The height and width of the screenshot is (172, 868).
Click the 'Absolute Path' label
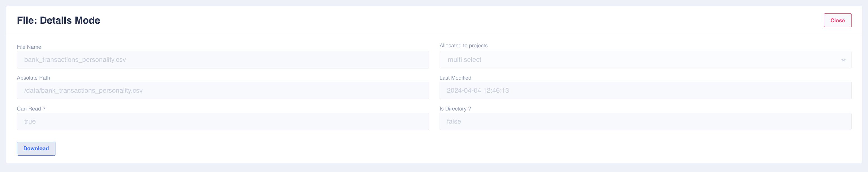33,78
